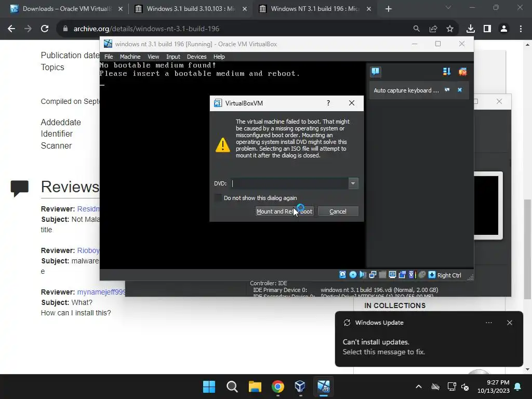Click the VM window's resize grip
Screen dimensions: 532x399
pos(470,277)
